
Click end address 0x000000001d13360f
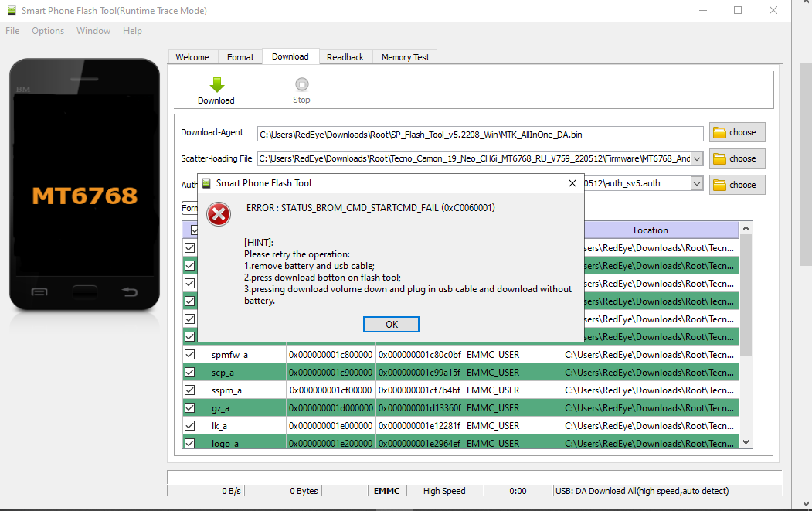pyautogui.click(x=420, y=408)
